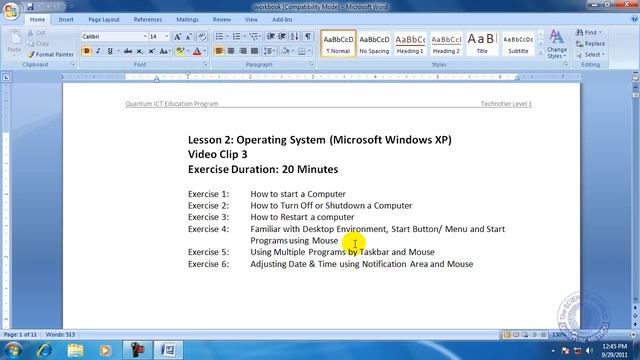Screen dimensions: 640x360
Task: Switch to Full Screen Reading view
Action: click(516, 335)
